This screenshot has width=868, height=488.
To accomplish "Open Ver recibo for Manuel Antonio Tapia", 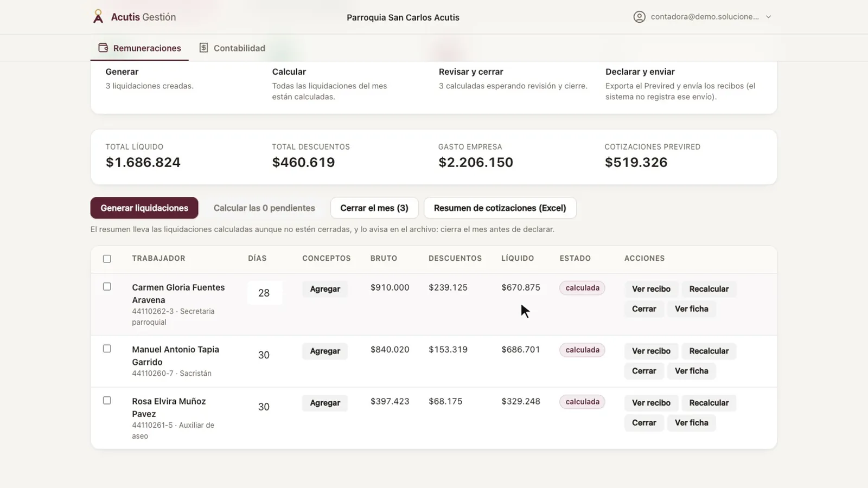I will (x=651, y=351).
